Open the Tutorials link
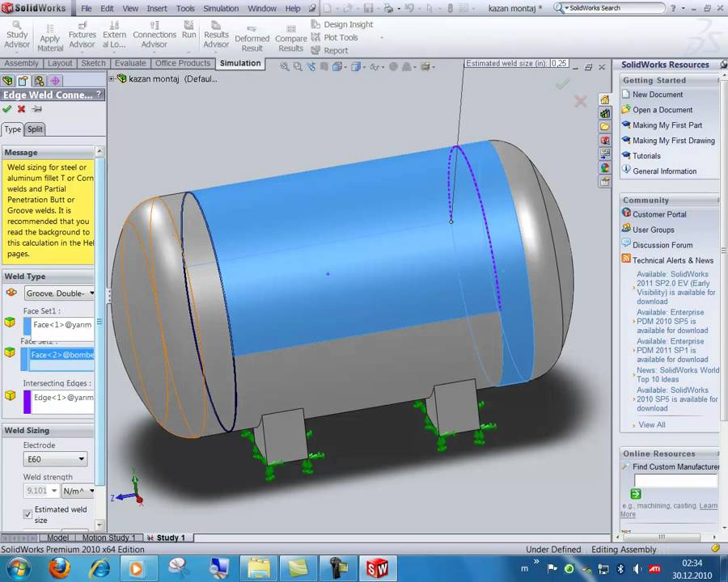Viewport: 728px width, 582px height. 646,155
